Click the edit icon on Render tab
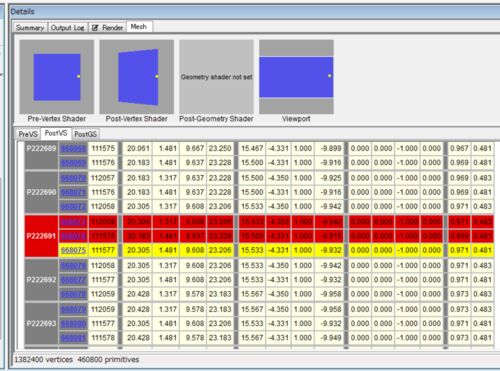Viewport: 500px width, 371px height. [95, 28]
